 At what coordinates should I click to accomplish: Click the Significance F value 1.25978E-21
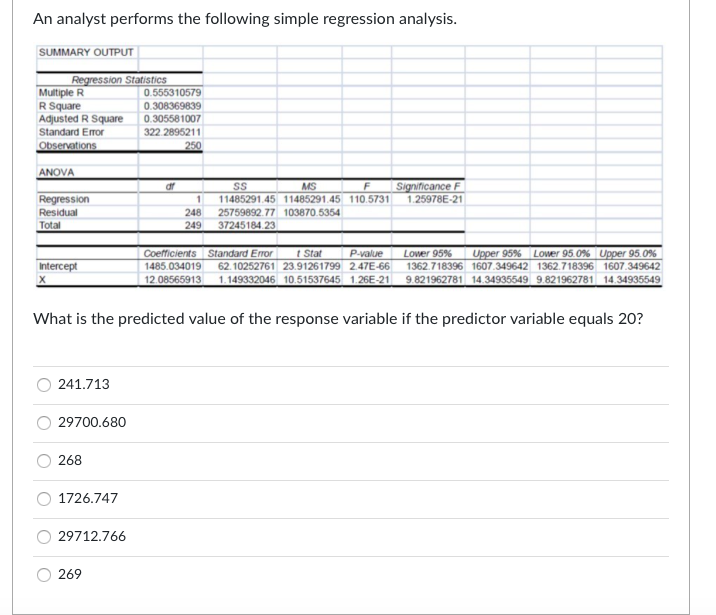coord(435,199)
